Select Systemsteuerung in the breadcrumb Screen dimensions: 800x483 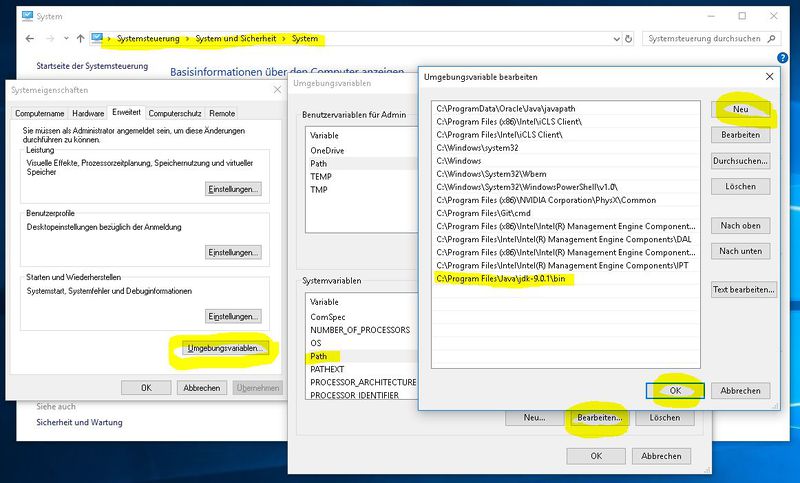coord(148,39)
